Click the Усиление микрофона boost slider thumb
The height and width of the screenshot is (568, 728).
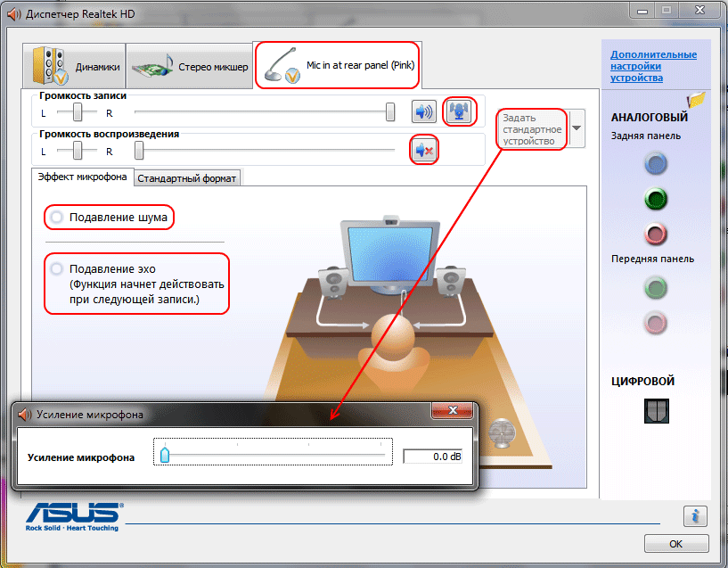164,454
